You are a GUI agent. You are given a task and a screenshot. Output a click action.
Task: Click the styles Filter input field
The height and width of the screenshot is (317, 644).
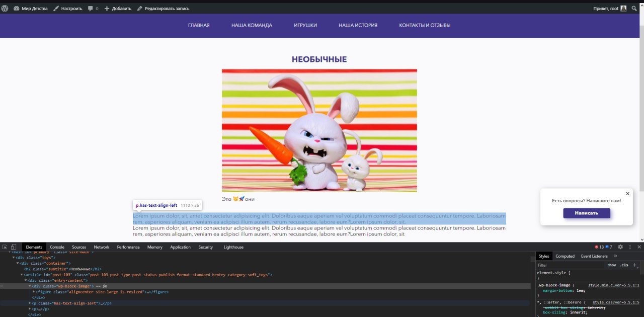(570, 265)
